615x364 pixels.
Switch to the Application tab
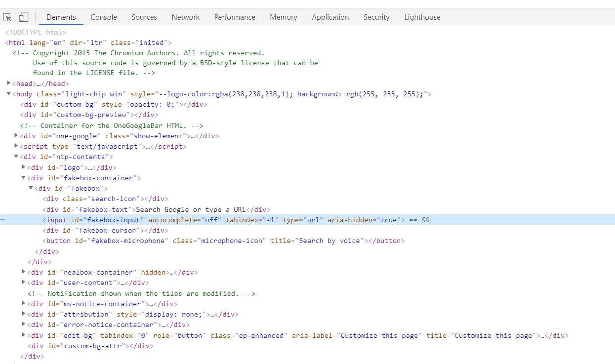pos(330,17)
